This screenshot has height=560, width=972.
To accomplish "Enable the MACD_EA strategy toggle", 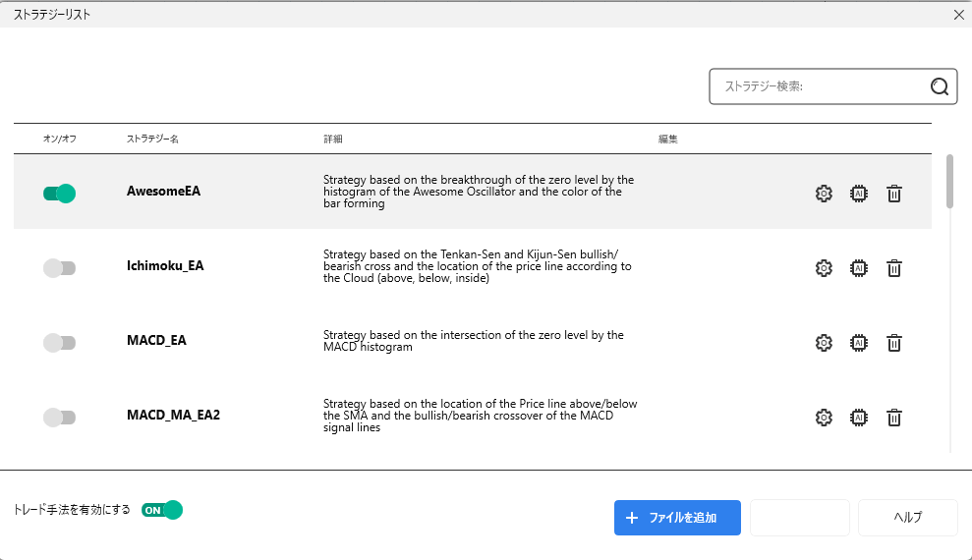I will click(60, 343).
